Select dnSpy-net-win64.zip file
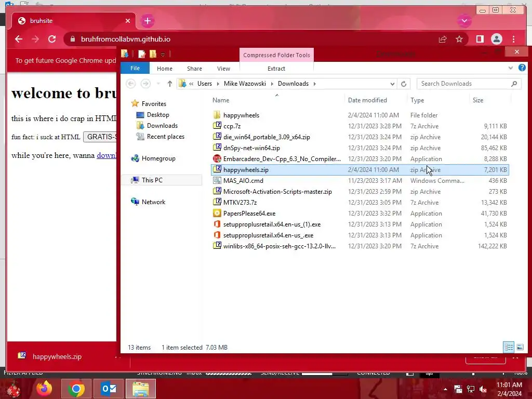 [360, 148]
